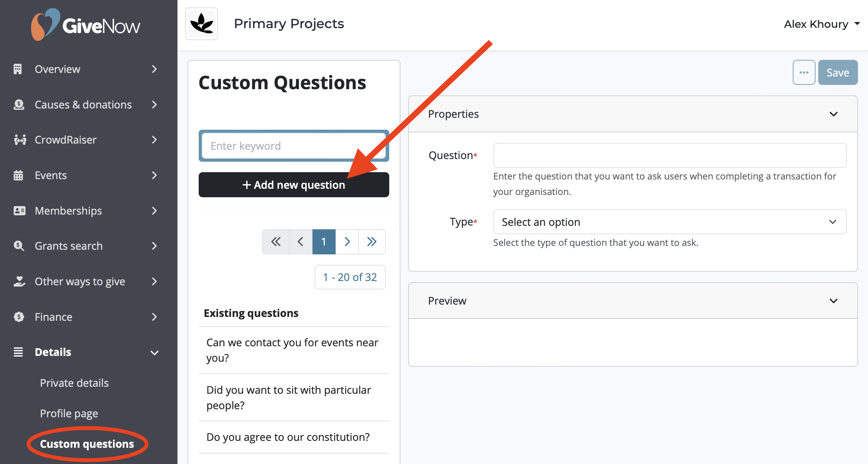Screen dimensions: 868x464
Task: Click the Enter keyword search field
Action: (x=294, y=146)
